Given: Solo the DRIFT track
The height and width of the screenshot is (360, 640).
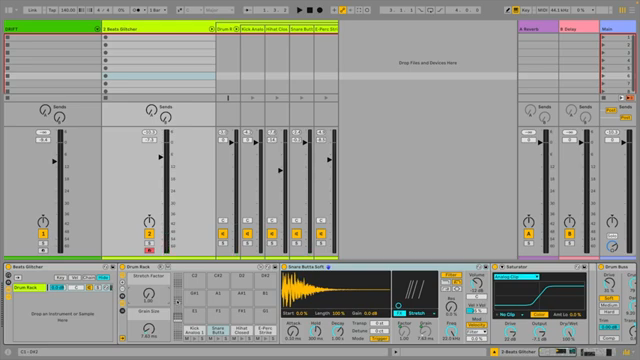Looking at the screenshot, I should [43, 244].
